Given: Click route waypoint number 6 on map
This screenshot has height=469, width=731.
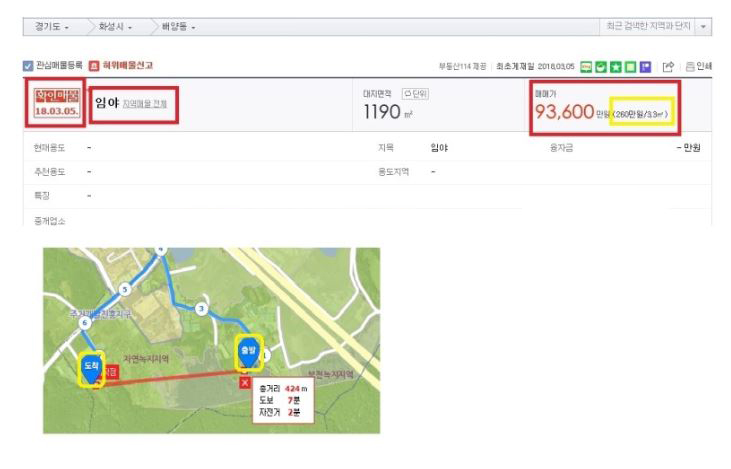Looking at the screenshot, I should [x=86, y=322].
